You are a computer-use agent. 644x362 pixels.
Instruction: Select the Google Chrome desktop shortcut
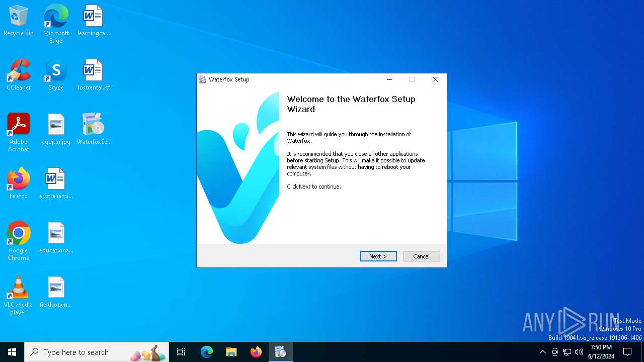tap(19, 241)
